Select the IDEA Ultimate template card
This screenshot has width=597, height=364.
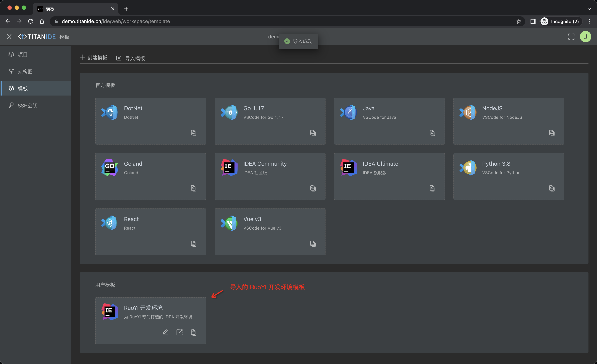(x=389, y=176)
